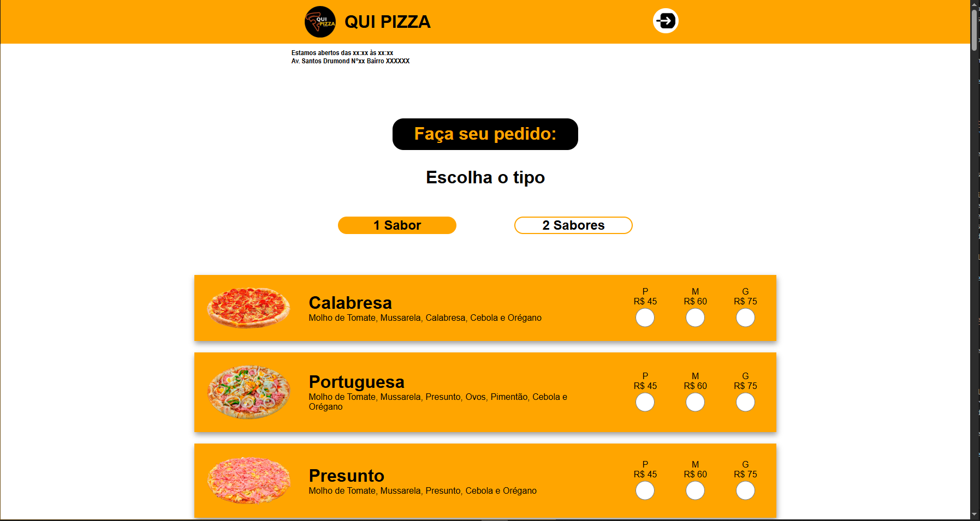Pick size M for Presunto
This screenshot has height=521, width=980.
(695, 490)
